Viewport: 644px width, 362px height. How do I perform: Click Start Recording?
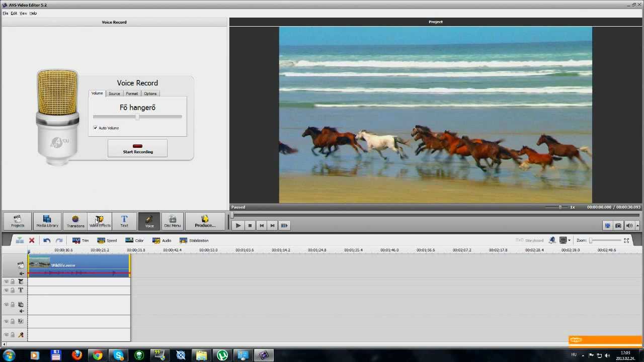[x=137, y=148]
